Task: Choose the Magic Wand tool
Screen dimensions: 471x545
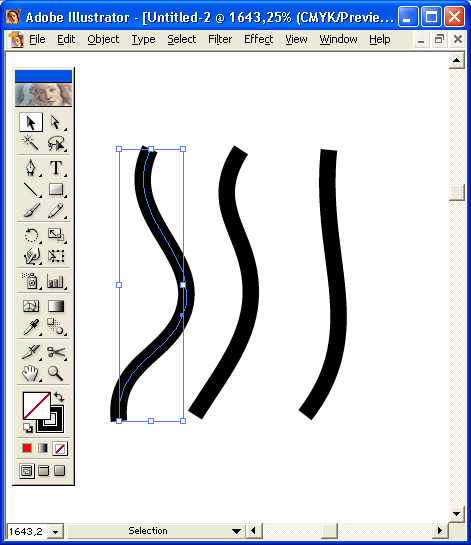Action: pos(31,143)
